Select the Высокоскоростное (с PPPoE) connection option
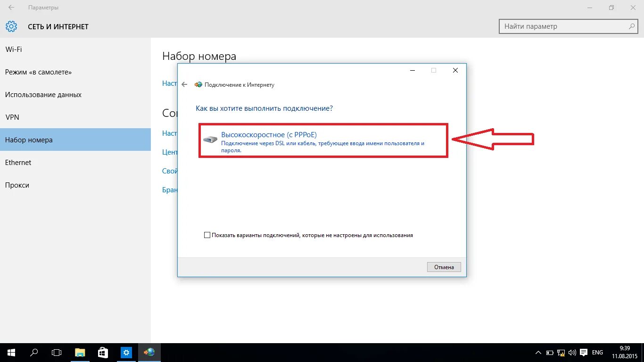The height and width of the screenshot is (362, 644). tap(269, 134)
